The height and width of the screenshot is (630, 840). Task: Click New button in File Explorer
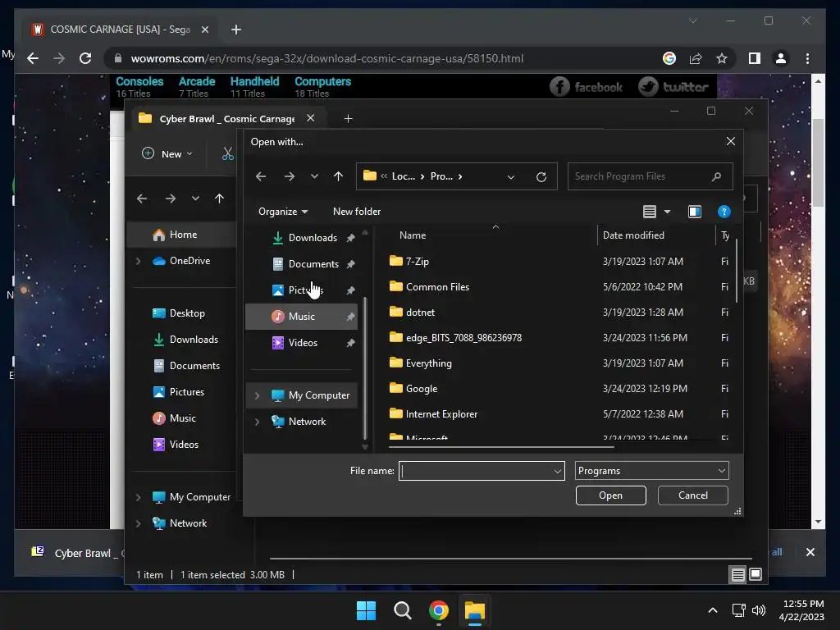point(167,153)
